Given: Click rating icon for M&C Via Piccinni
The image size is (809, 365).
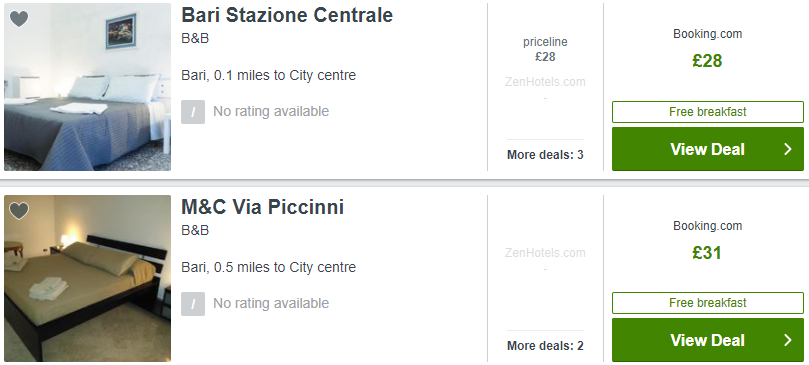Looking at the screenshot, I should point(193,304).
